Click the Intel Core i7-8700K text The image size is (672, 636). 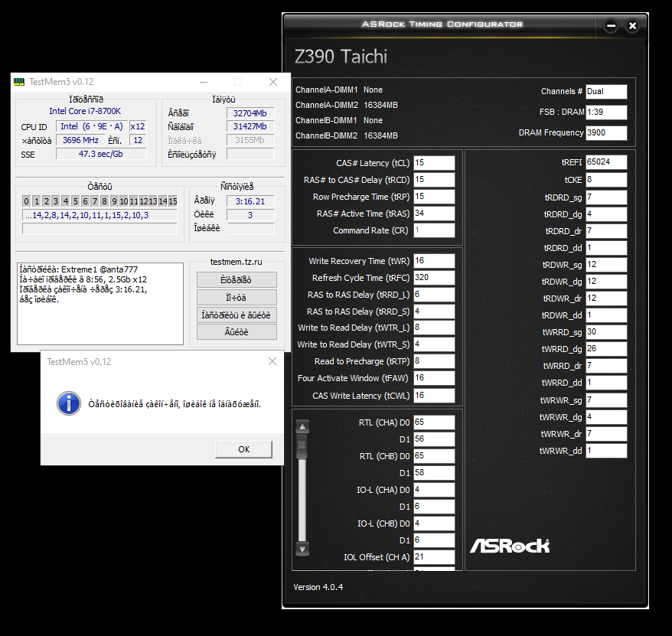[x=85, y=111]
